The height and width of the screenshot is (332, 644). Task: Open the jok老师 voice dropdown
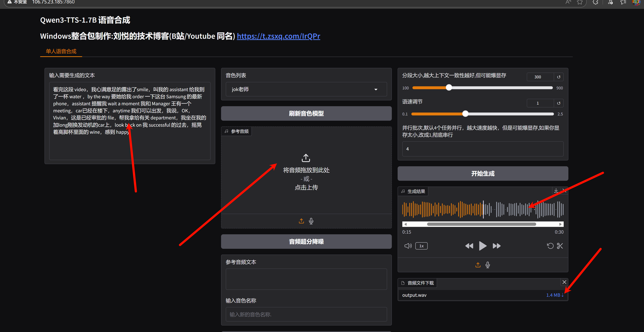306,89
